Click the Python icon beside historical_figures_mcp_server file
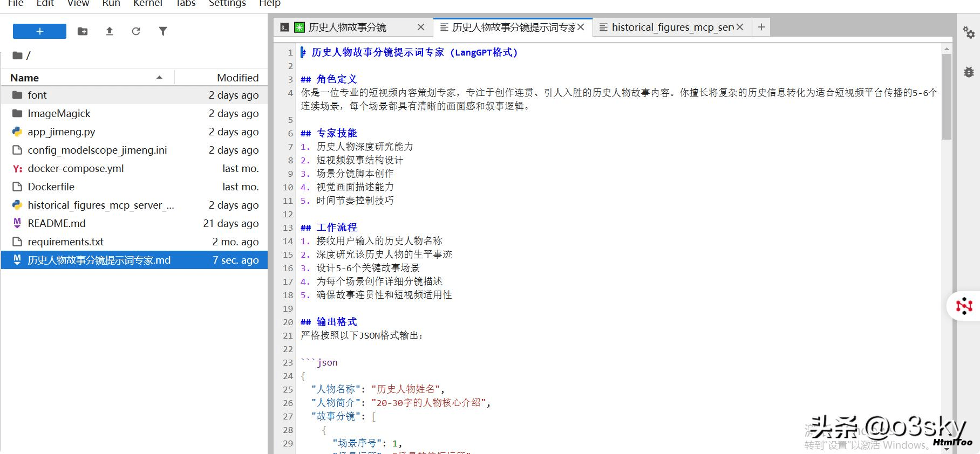Image resolution: width=980 pixels, height=454 pixels. tap(17, 205)
